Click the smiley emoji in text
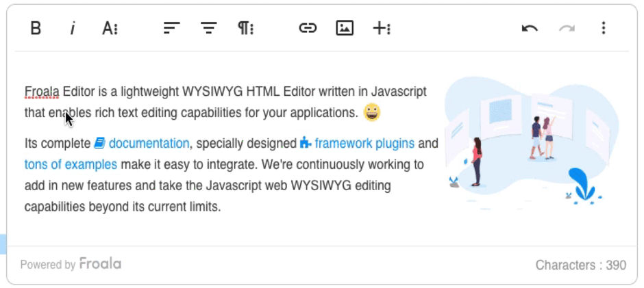The width and height of the screenshot is (644, 288). [371, 112]
